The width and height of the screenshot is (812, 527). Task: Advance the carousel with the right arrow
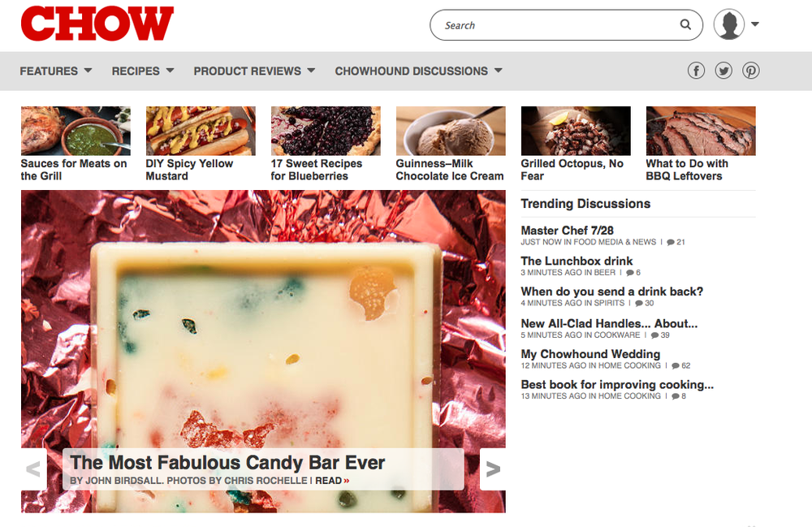[x=493, y=469]
